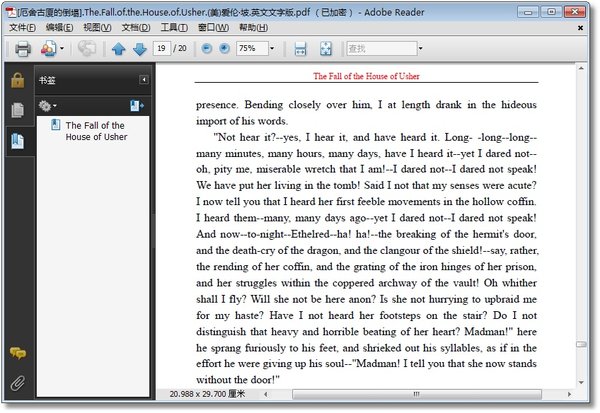Click the Find search field
Screen dimensions: 600x413
tap(382, 49)
